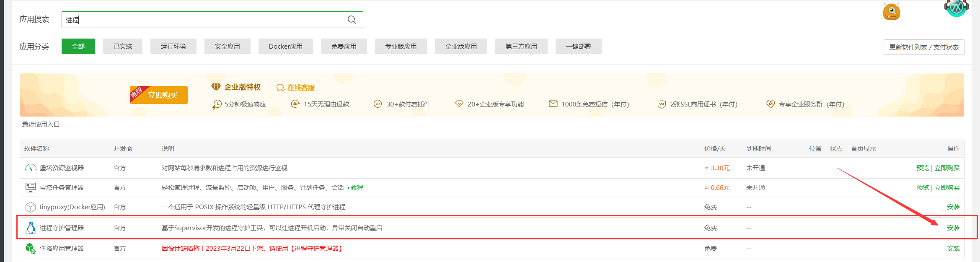The width and height of the screenshot is (980, 262).
Task: Click the 宝塔任务管理器 monitor icon
Action: [31, 187]
